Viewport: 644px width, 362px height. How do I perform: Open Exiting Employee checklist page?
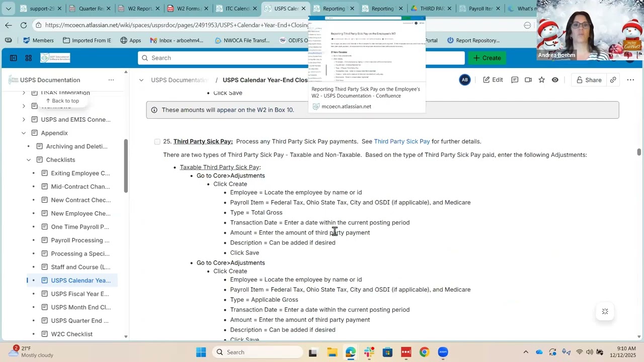(80, 173)
